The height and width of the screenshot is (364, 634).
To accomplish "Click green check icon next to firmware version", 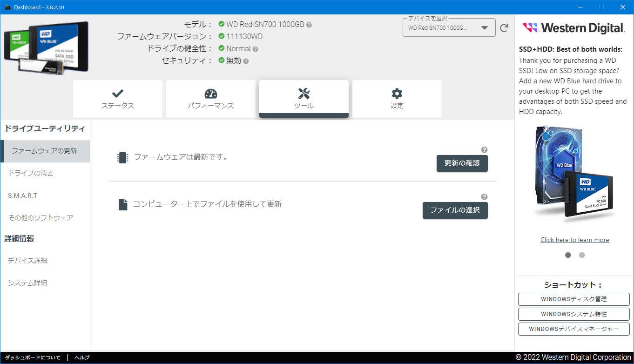I will (222, 36).
